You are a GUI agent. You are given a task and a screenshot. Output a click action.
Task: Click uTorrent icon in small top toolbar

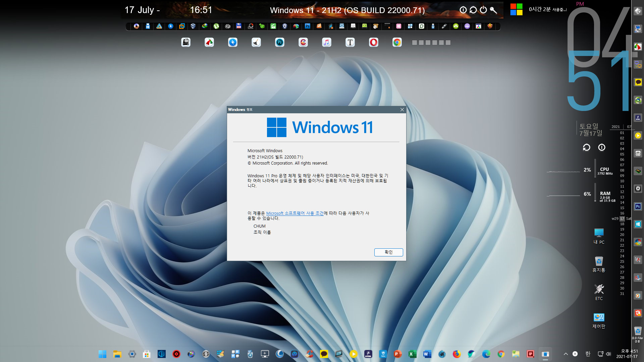pyautogui.click(x=216, y=26)
